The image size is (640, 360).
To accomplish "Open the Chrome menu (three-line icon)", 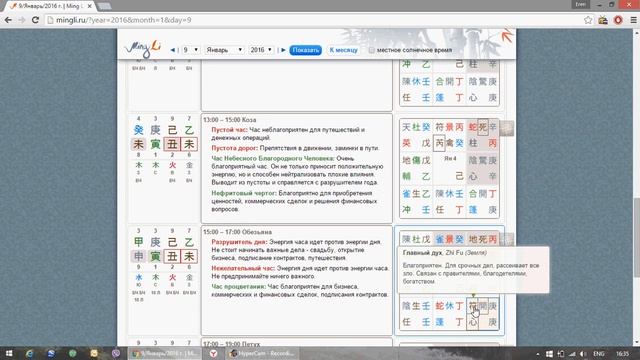I will 633,20.
